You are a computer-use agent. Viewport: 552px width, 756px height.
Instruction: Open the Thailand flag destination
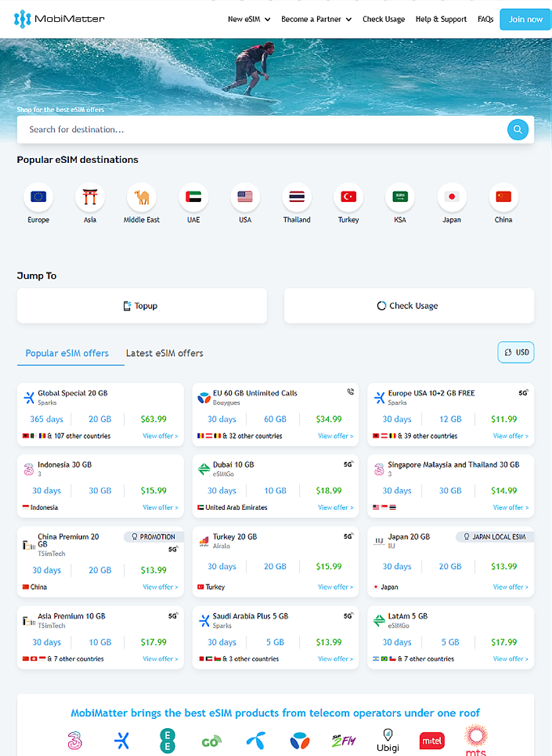tap(297, 197)
